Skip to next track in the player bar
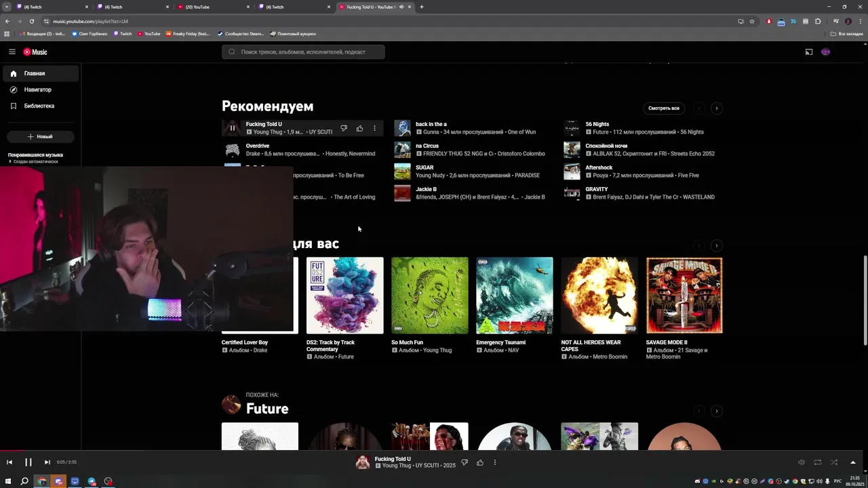Image resolution: width=868 pixels, height=488 pixels. (47, 462)
